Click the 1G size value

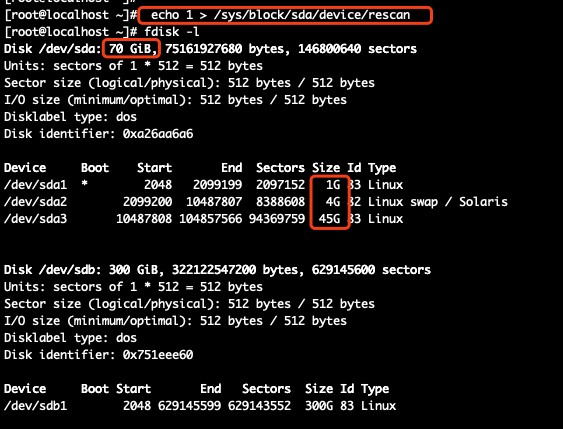click(x=332, y=185)
